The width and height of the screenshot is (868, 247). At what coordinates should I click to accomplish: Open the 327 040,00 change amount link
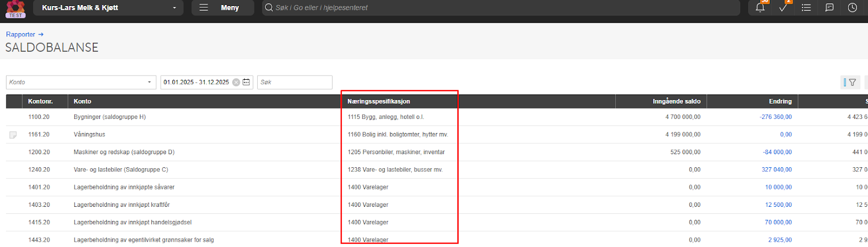click(777, 169)
